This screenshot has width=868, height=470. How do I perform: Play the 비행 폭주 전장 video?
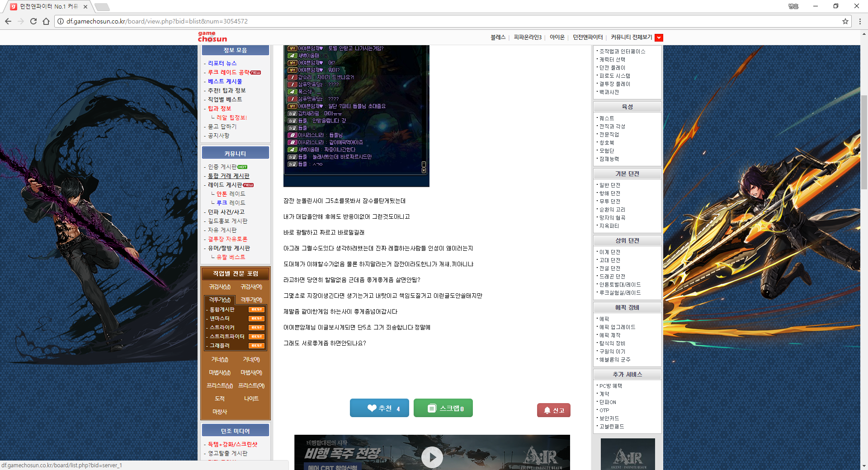coord(432,457)
